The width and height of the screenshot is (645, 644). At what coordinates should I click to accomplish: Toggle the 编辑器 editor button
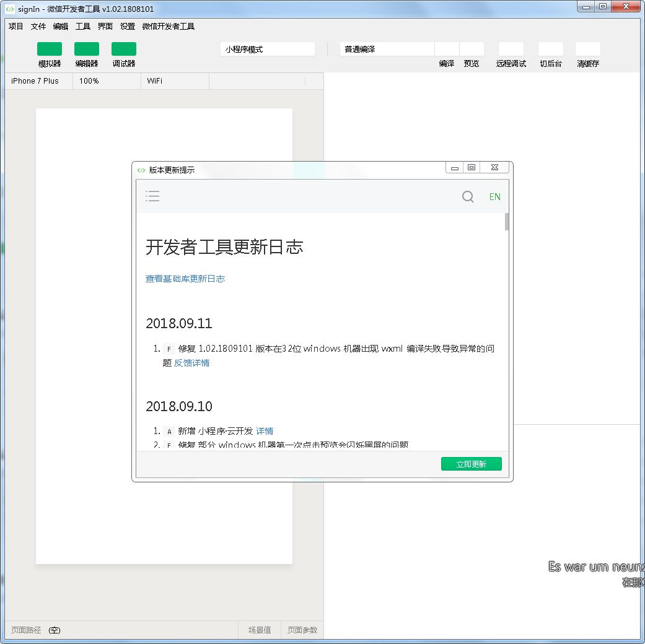pos(86,49)
